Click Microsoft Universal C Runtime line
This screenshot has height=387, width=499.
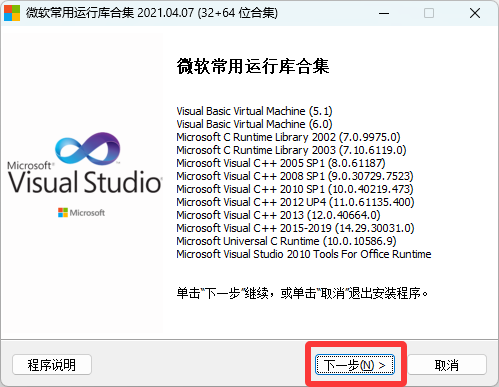[286, 241]
